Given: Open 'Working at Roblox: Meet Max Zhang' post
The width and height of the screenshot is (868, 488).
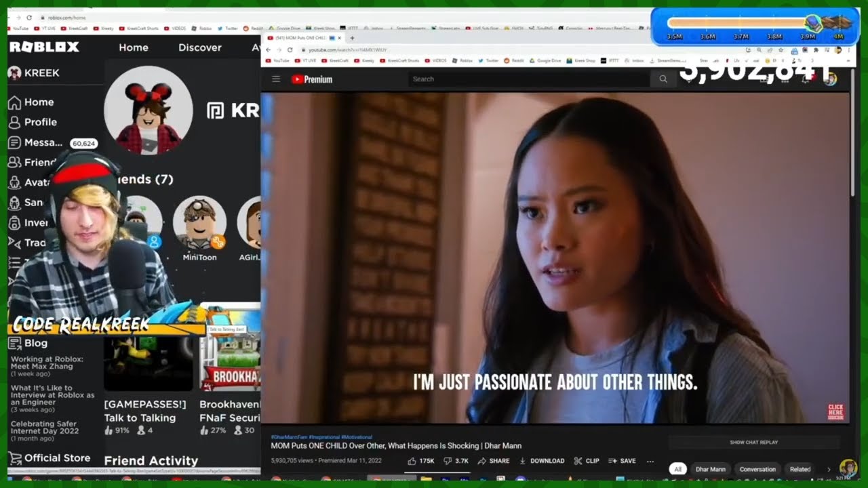Looking at the screenshot, I should (x=47, y=367).
